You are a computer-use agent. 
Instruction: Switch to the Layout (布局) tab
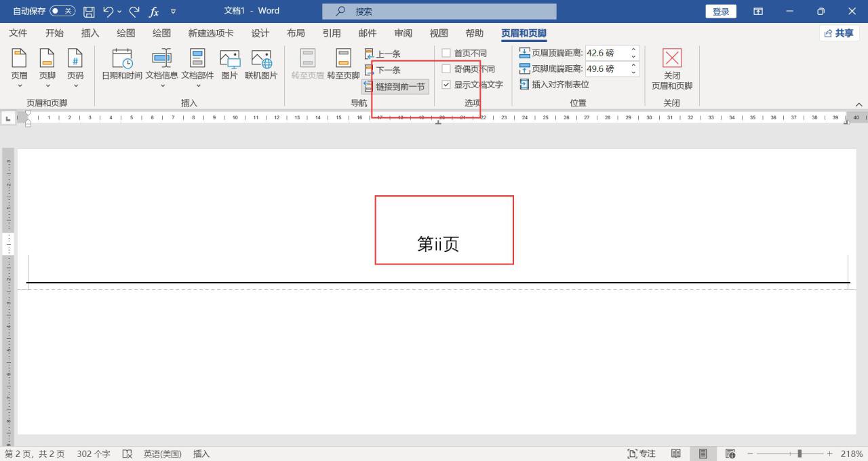pyautogui.click(x=296, y=33)
